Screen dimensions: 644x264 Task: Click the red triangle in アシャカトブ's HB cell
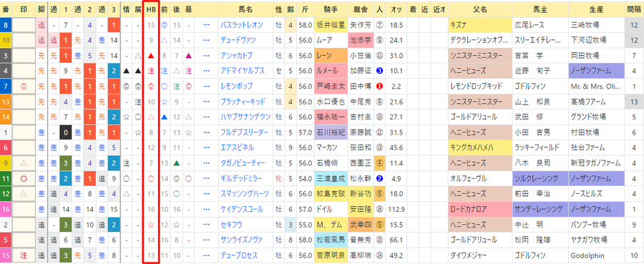[x=151, y=55]
